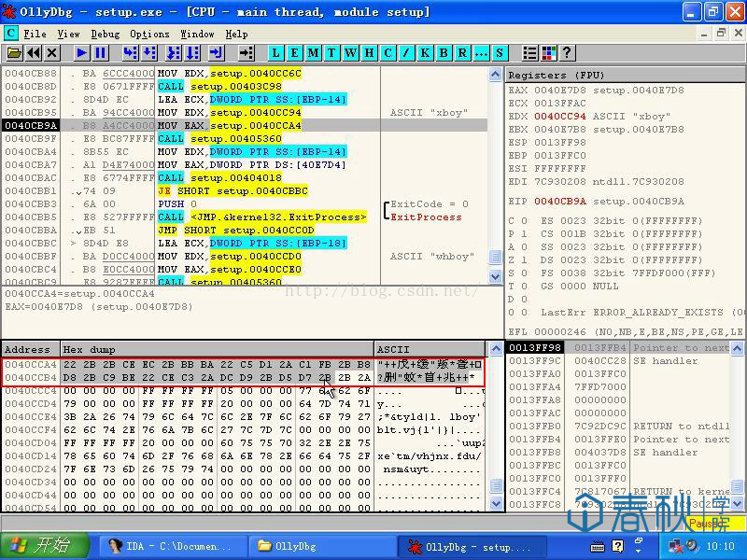The width and height of the screenshot is (747, 560).
Task: Open file with the folder toolbar icon
Action: tap(14, 53)
